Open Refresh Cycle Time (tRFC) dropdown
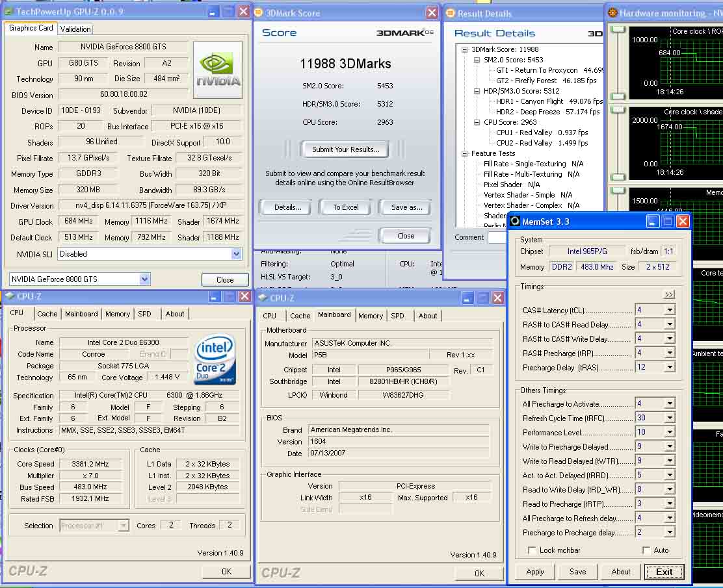 pos(670,418)
